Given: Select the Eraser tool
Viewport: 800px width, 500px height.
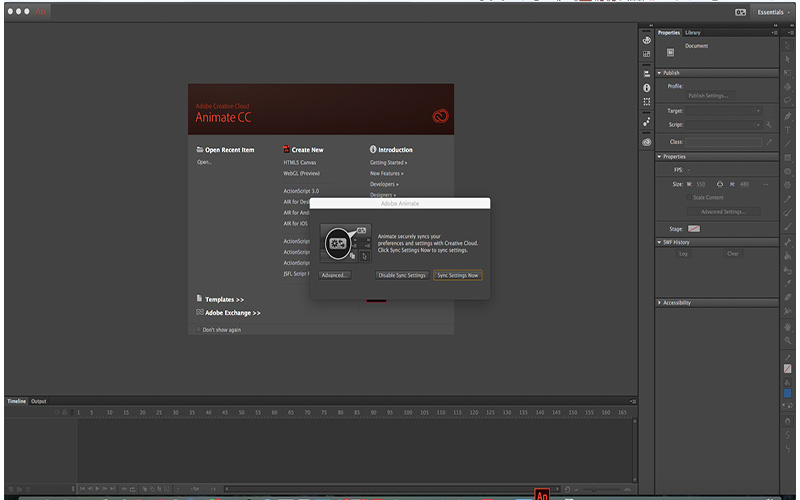Looking at the screenshot, I should pos(787,297).
